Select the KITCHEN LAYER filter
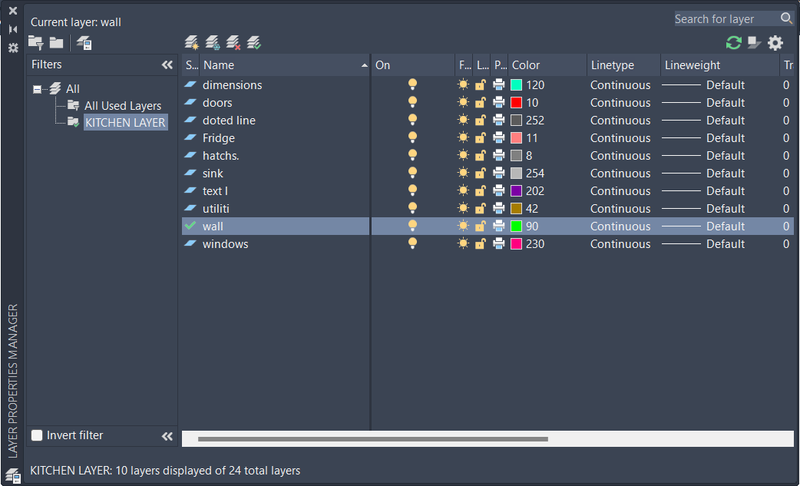This screenshot has height=486, width=800. pos(125,122)
